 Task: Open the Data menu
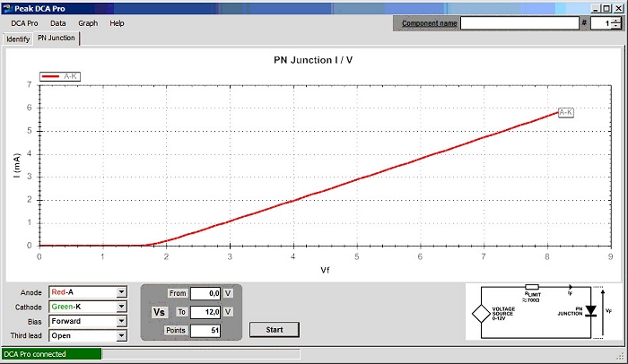[57, 22]
